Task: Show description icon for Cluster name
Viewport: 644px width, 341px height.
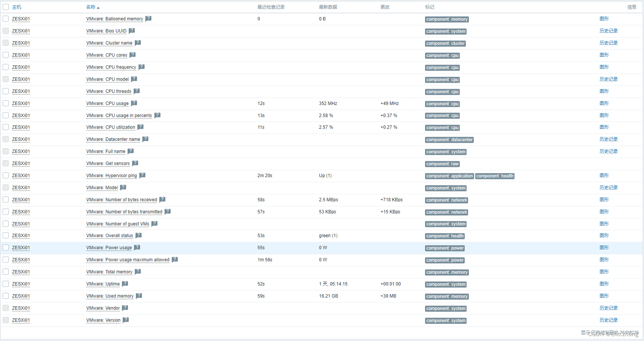Action: [138, 43]
